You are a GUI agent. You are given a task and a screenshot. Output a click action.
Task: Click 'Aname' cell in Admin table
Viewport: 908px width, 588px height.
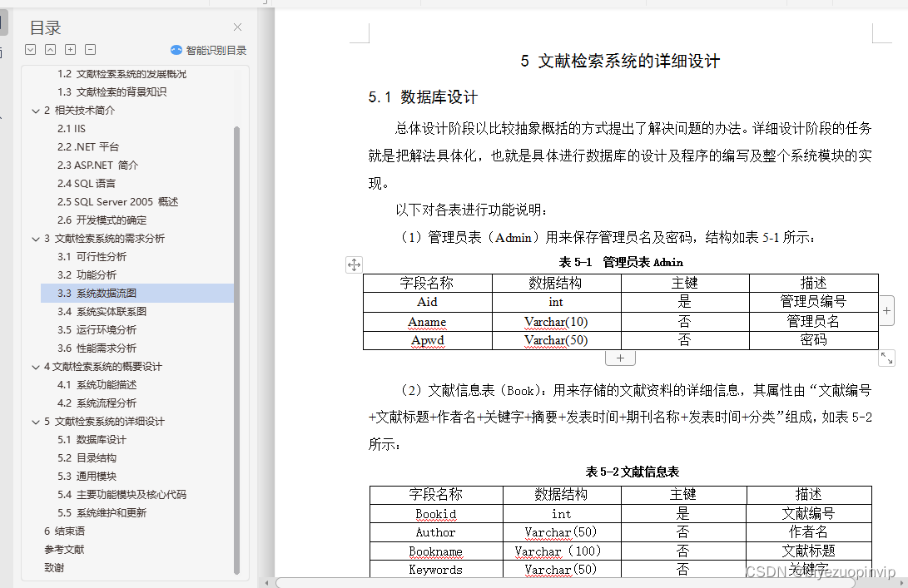[427, 322]
